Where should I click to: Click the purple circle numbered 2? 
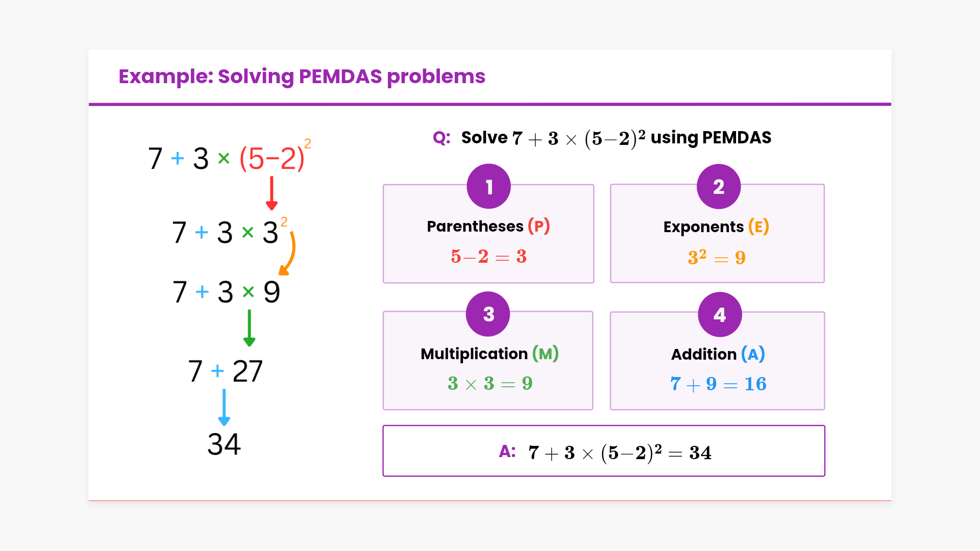point(718,187)
